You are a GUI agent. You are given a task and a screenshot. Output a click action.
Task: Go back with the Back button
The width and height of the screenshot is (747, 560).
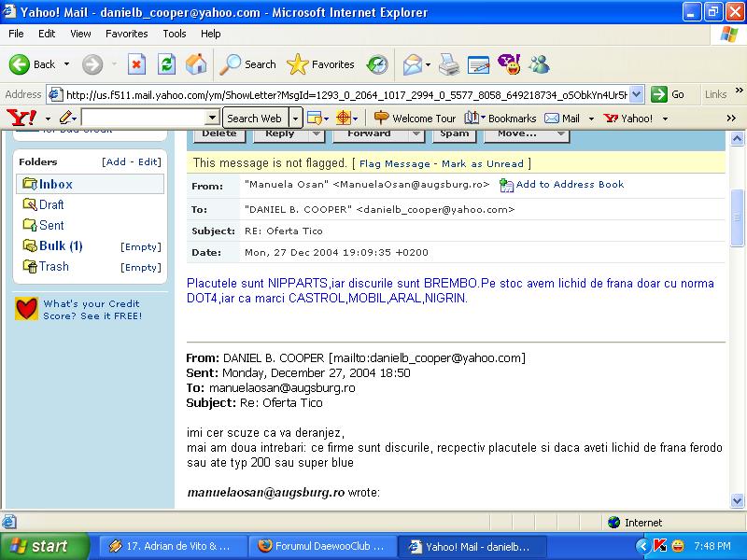tap(32, 64)
